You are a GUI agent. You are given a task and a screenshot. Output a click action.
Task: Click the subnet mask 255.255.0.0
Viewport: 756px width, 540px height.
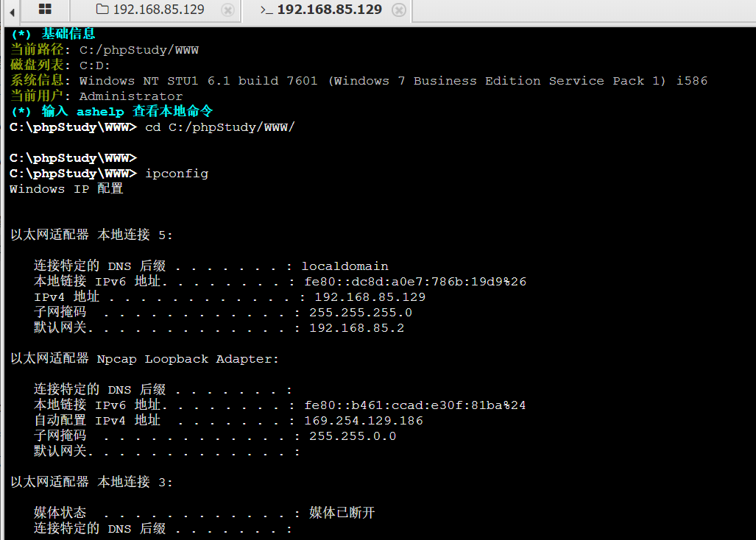(353, 436)
